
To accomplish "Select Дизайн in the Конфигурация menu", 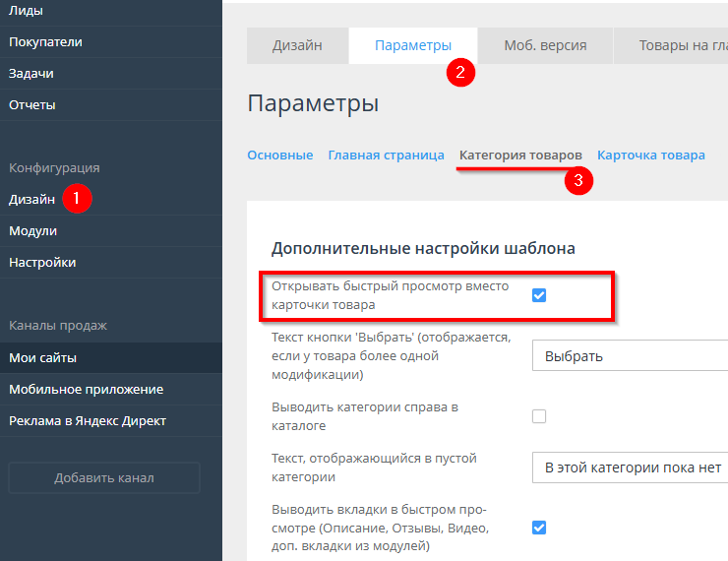I will pyautogui.click(x=32, y=200).
